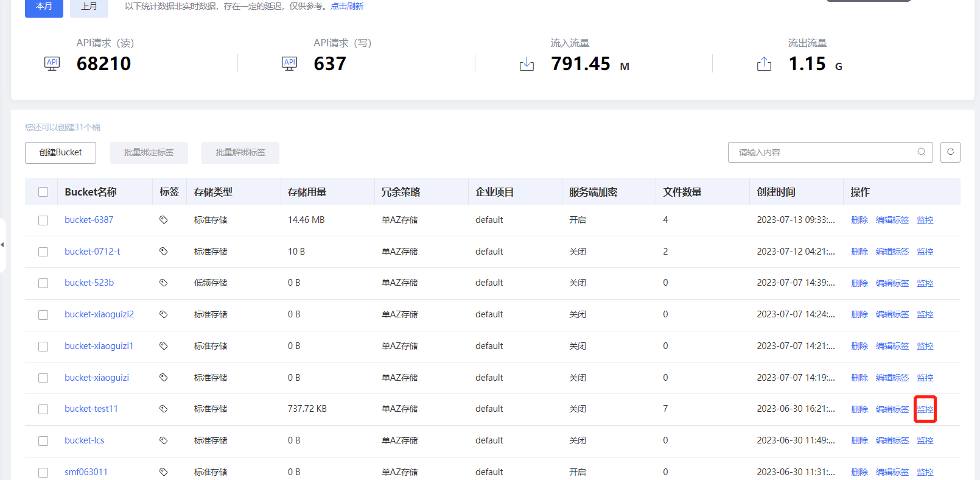
Task: Click the tag icon for bucket-0712-t
Action: point(163,252)
